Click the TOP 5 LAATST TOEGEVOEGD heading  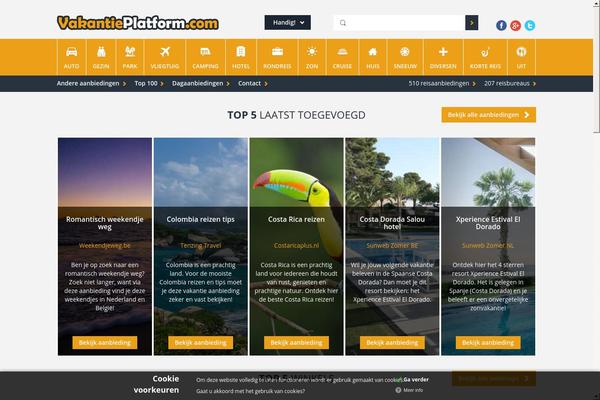click(x=296, y=115)
